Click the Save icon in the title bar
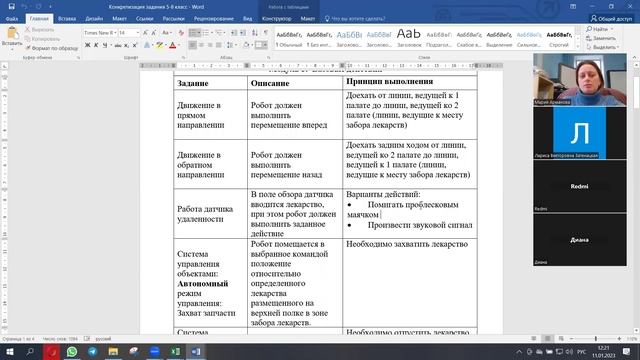 pos(11,7)
